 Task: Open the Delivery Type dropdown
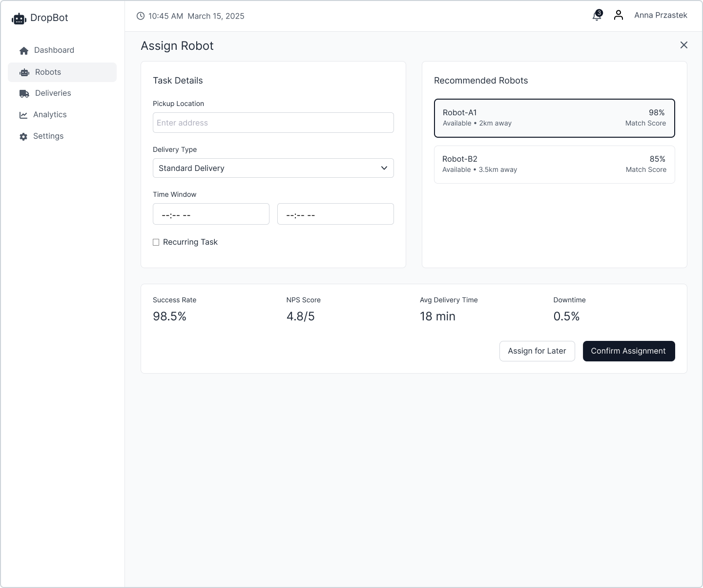tap(273, 168)
